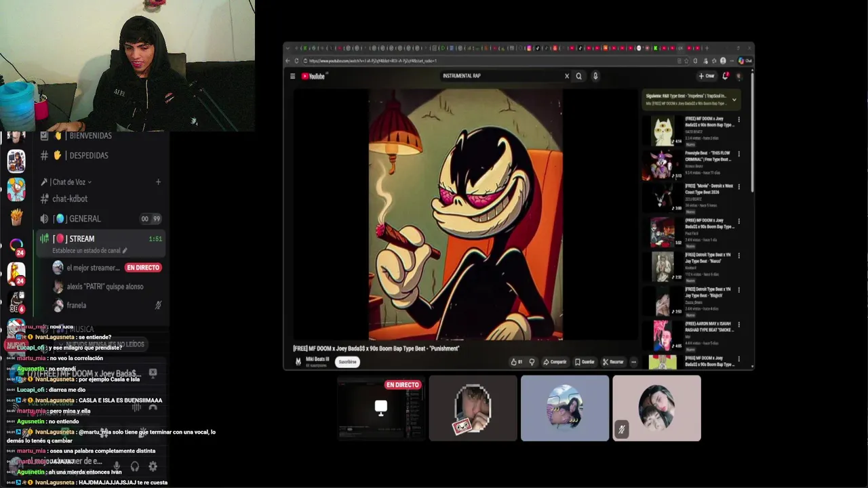Click the Crear button on YouTube
The width and height of the screenshot is (868, 488).
pos(707,76)
